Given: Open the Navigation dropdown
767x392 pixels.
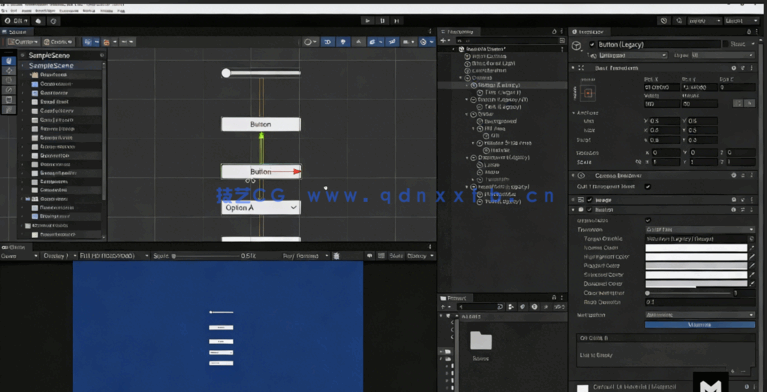Looking at the screenshot, I should [700, 315].
